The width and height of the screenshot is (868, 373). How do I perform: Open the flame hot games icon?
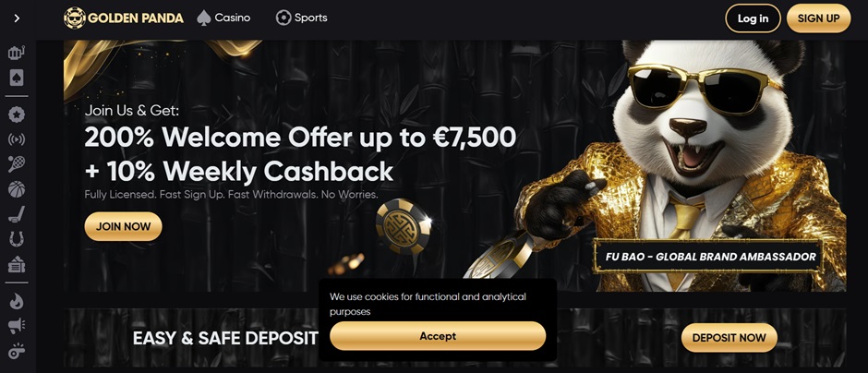tap(17, 301)
